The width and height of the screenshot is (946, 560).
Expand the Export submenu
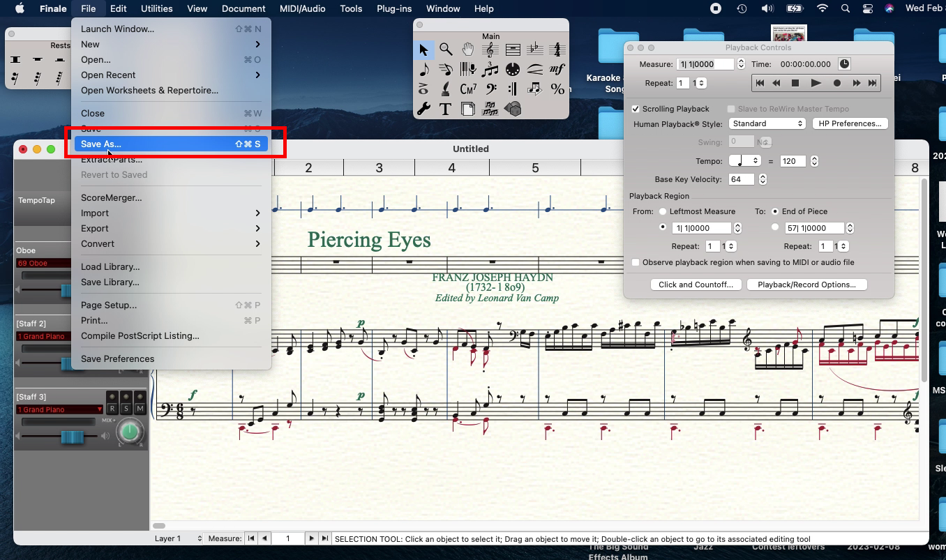tap(171, 229)
